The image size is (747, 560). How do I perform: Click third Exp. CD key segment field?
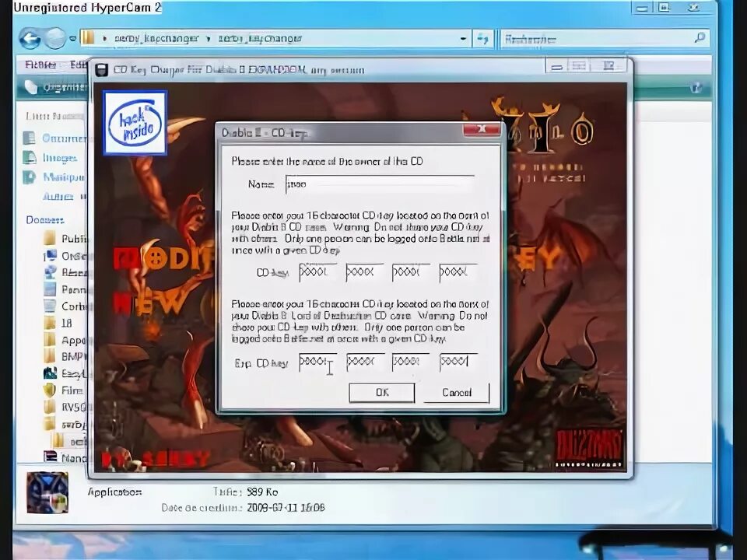point(411,362)
